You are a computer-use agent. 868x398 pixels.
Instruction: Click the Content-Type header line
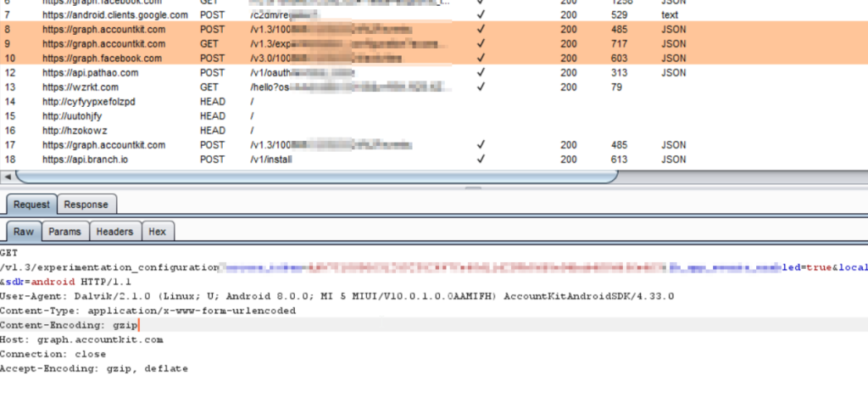point(147,311)
